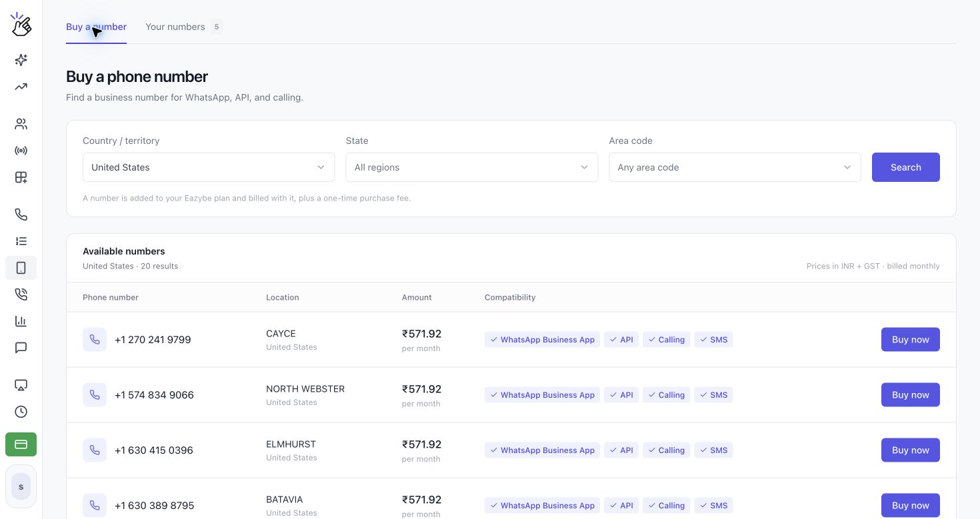Screen dimensions: 980x519
Task: Click the green credit card billing icon
Action: pyautogui.click(x=21, y=444)
